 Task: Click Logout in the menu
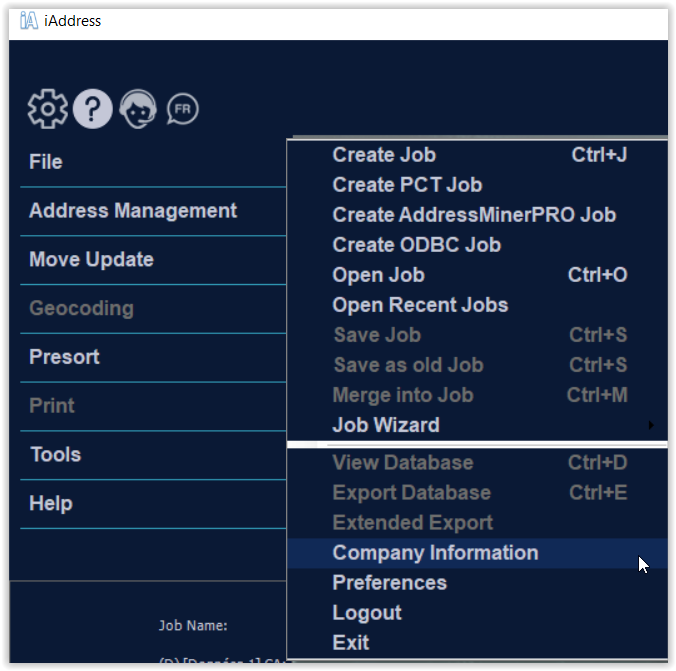[366, 613]
